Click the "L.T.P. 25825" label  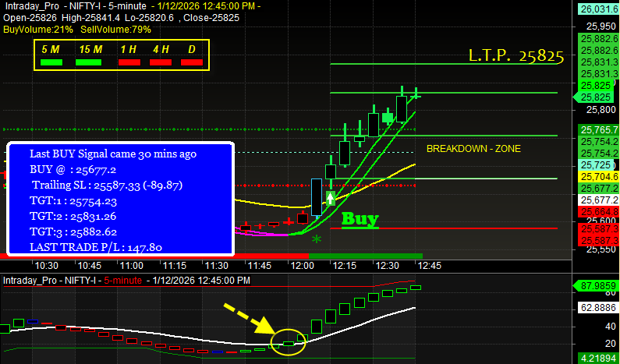516,56
